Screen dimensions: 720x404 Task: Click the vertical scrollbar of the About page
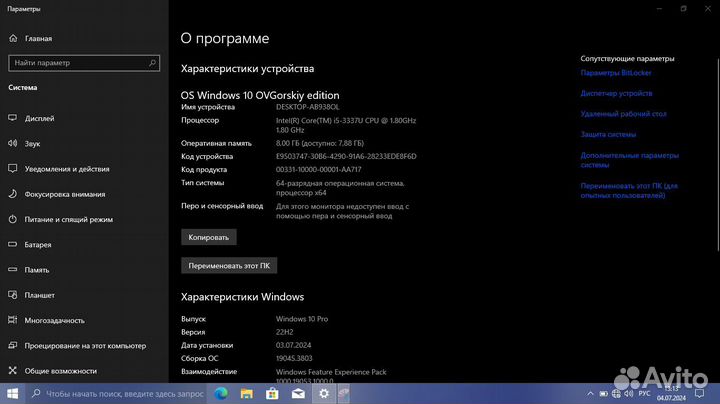[x=718, y=155]
